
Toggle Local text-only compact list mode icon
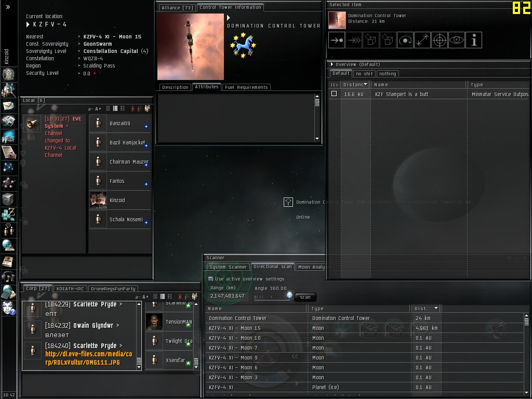108,109
